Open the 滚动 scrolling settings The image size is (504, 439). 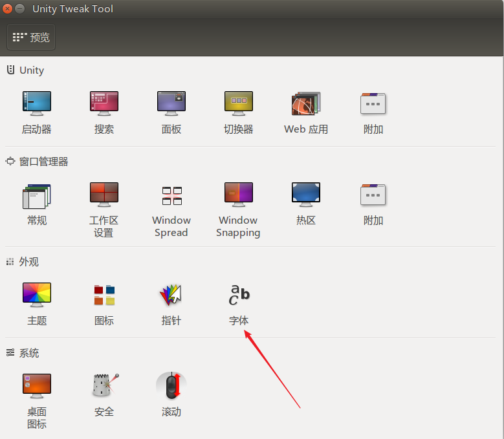171,395
